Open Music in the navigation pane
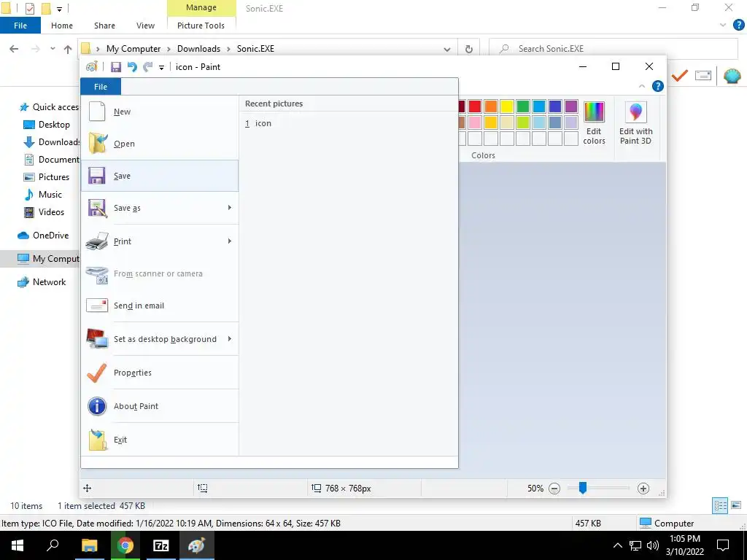The image size is (747, 560). click(50, 195)
